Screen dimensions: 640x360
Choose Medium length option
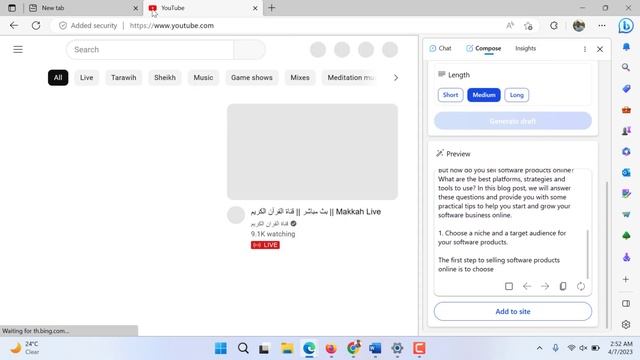pos(484,95)
